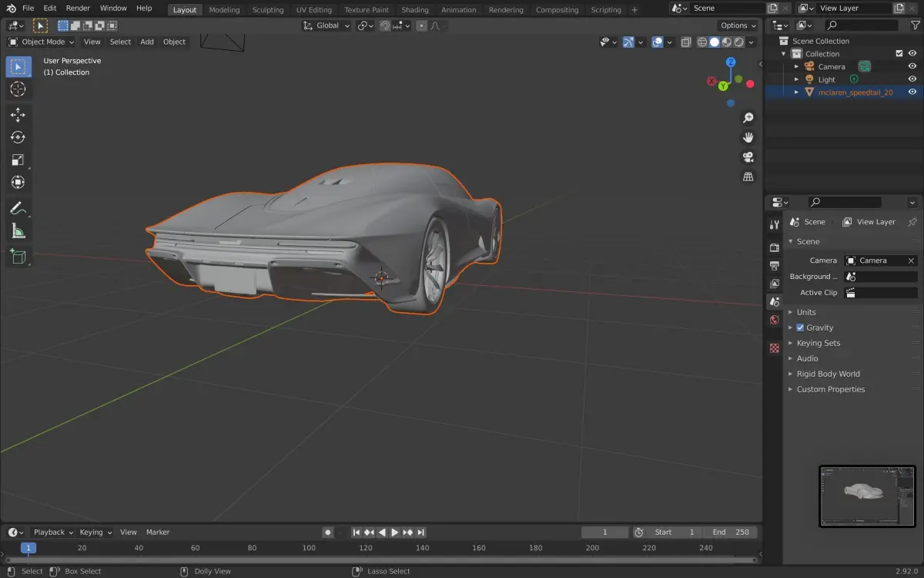
Task: Disable the Gravity checkbox
Action: click(x=800, y=328)
